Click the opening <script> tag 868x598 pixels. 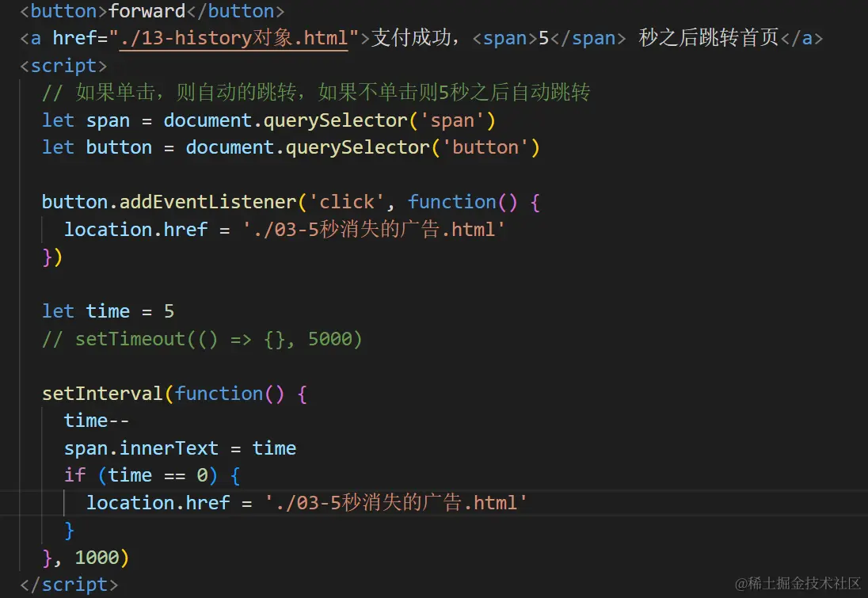[x=63, y=65]
